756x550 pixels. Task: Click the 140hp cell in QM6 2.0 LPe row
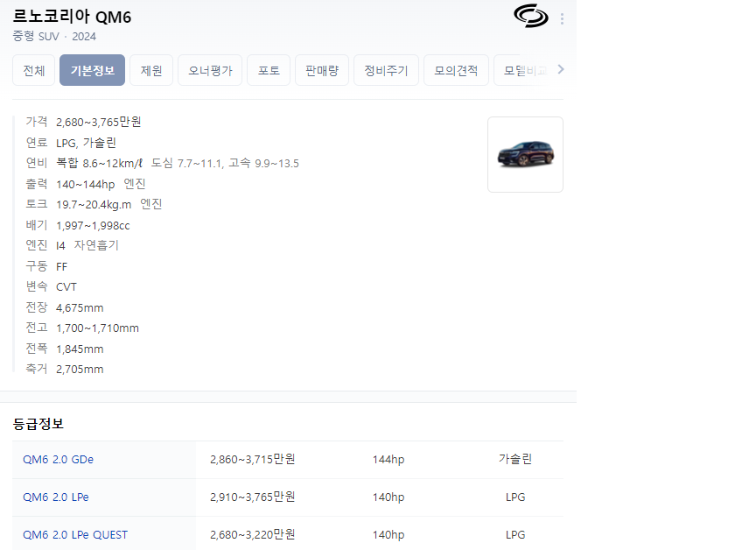point(388,497)
